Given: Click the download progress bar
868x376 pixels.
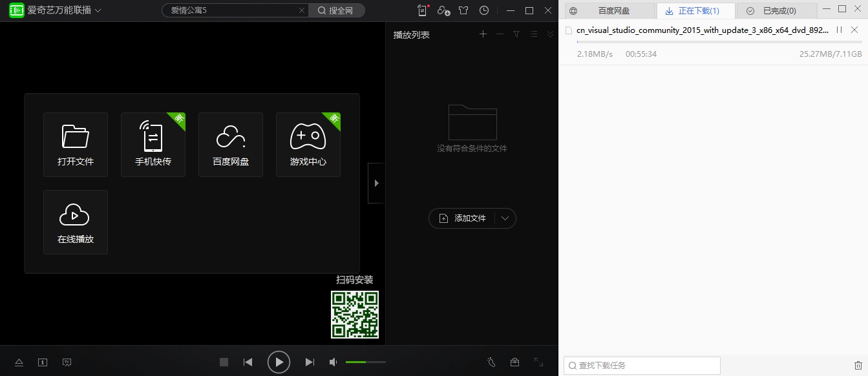Looking at the screenshot, I should tap(719, 42).
